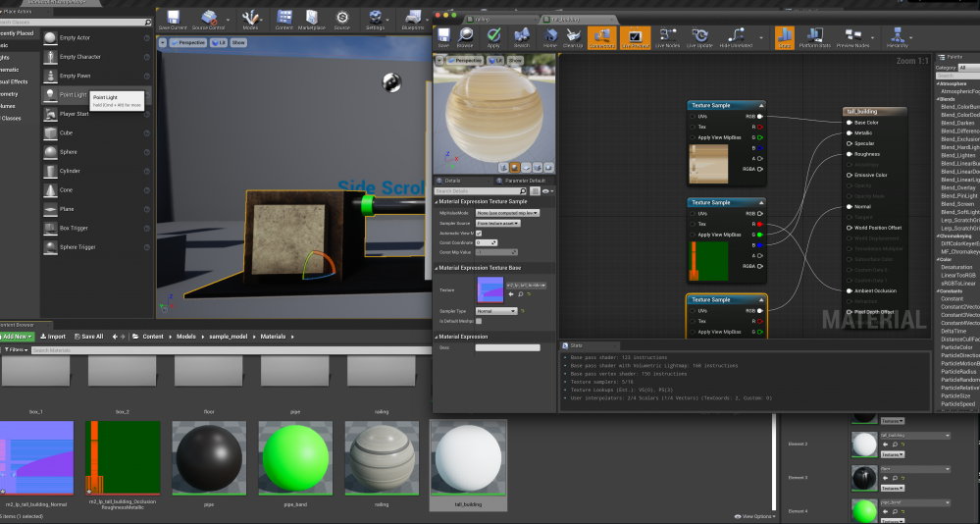This screenshot has width=980, height=524.
Task: Click Source Control icon in main toolbar
Action: pyautogui.click(x=208, y=20)
